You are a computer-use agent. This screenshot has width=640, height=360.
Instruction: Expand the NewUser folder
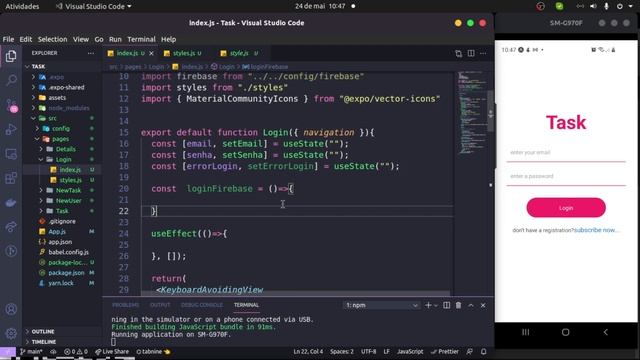click(41, 200)
